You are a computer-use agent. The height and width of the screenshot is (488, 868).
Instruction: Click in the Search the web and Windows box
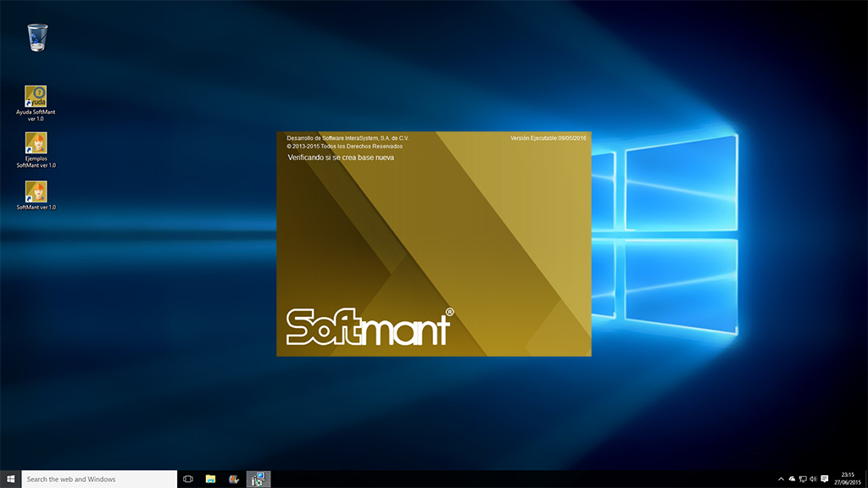point(99,479)
